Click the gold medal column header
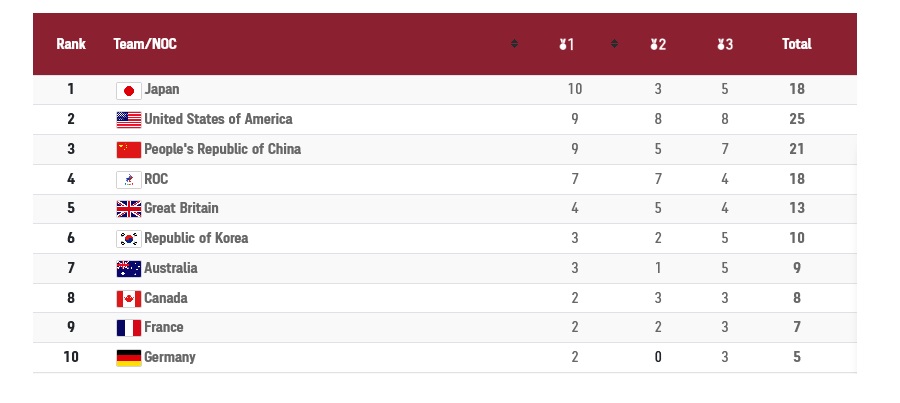The width and height of the screenshot is (900, 403). click(567, 44)
